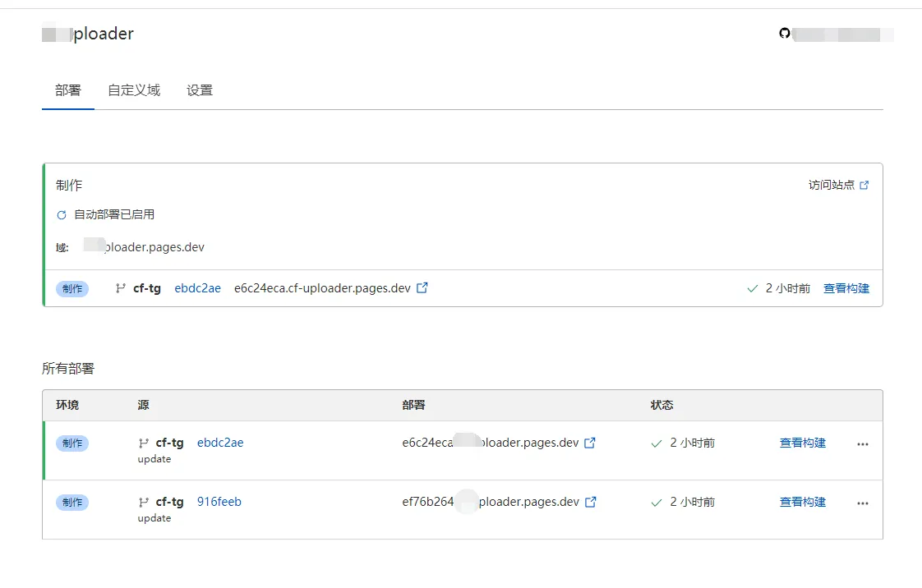The height and width of the screenshot is (588, 922).
Task: Click 查看构建 for ebdc2ae table row
Action: [x=803, y=443]
